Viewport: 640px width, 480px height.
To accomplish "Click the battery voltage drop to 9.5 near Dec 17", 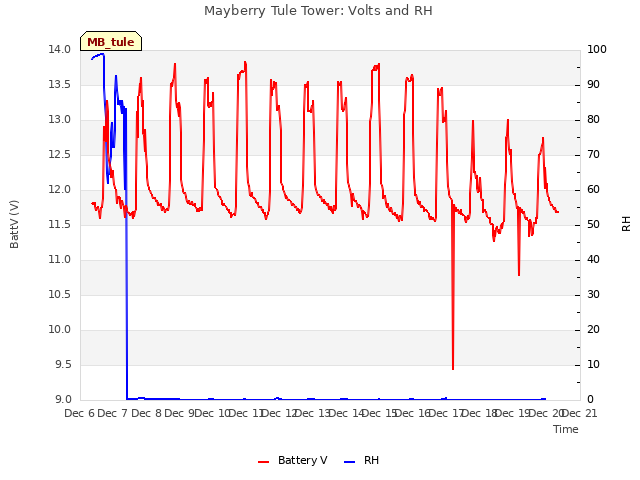I will click(453, 369).
